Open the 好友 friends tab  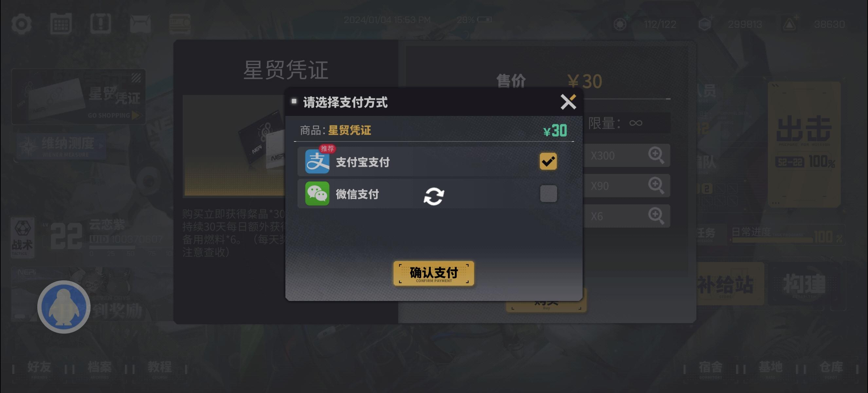(39, 368)
